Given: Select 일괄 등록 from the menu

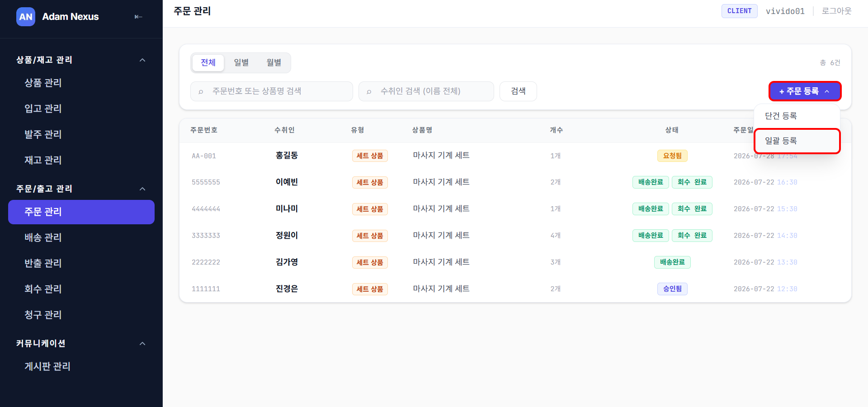Looking at the screenshot, I should 797,141.
